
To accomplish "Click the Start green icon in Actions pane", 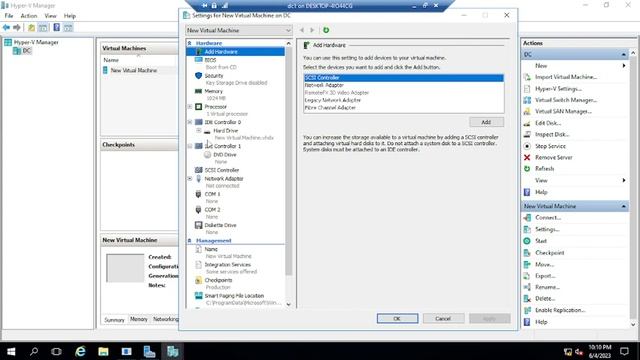I will click(527, 241).
